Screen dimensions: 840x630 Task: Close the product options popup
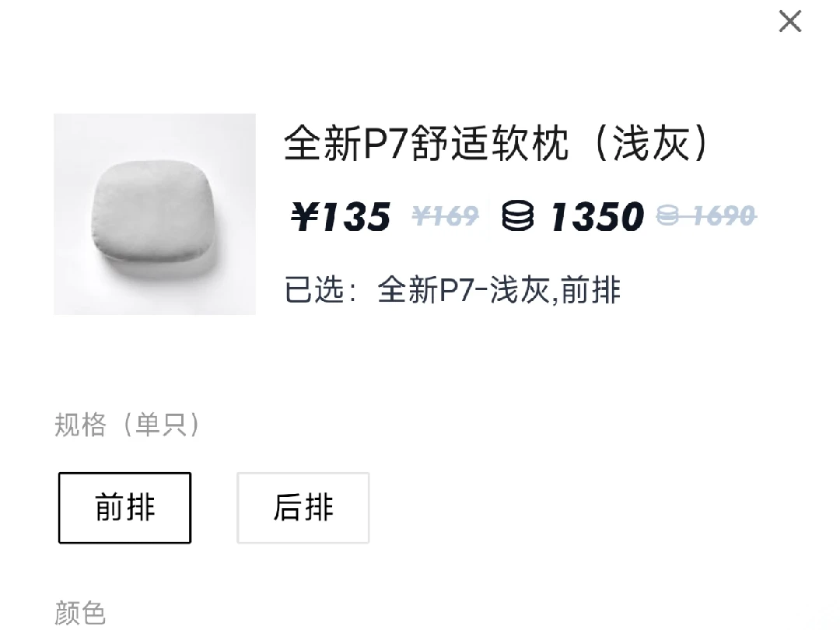pyautogui.click(x=789, y=22)
